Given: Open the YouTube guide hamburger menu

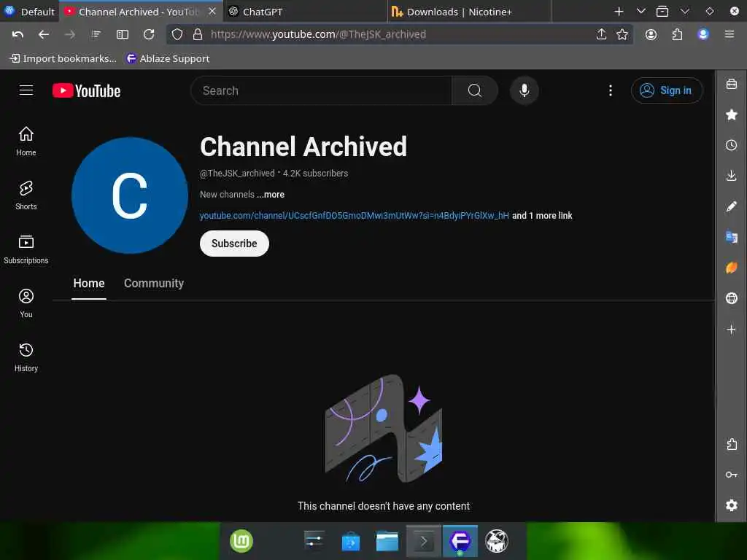Looking at the screenshot, I should coord(26,90).
